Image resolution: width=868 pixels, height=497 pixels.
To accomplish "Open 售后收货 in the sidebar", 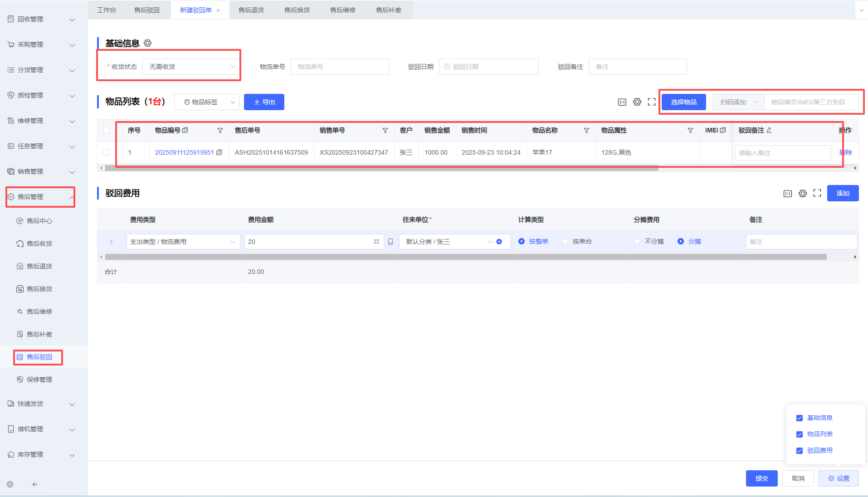I will click(x=39, y=244).
